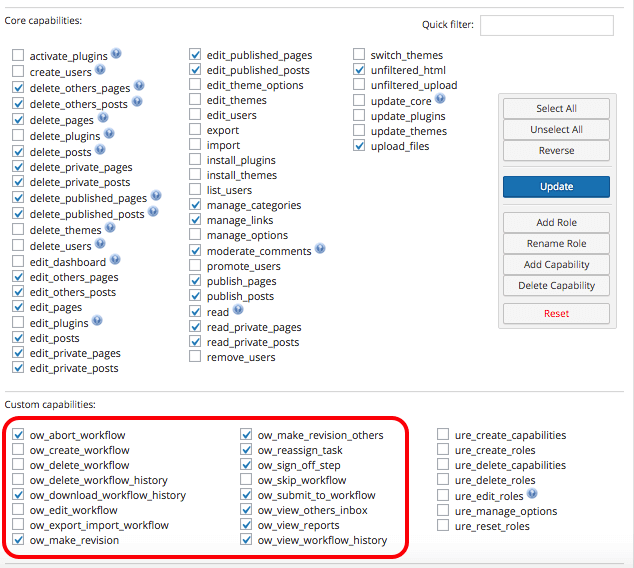Click help icon for moderate_comments

pos(320,248)
